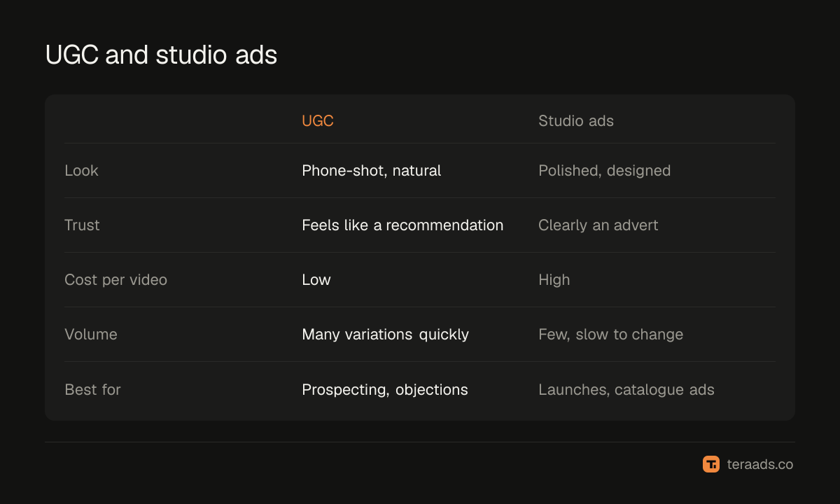Click the 'Many variations quickly' cell
The image size is (840, 504).
click(x=386, y=335)
